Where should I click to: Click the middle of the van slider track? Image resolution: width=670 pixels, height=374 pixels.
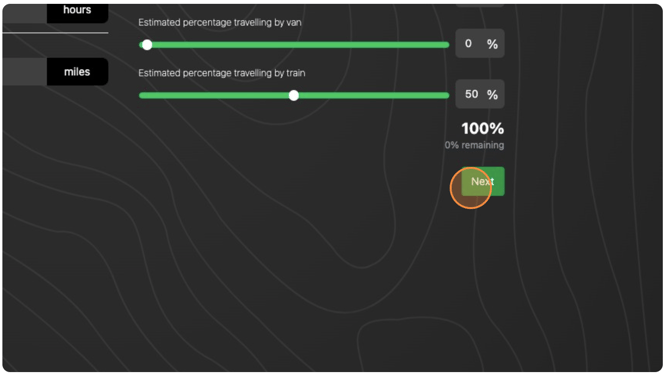pos(294,45)
